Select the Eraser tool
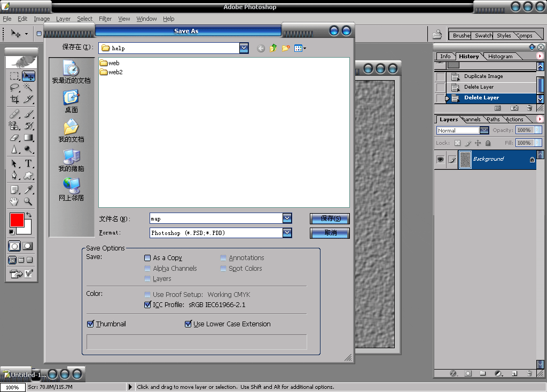 (x=14, y=138)
